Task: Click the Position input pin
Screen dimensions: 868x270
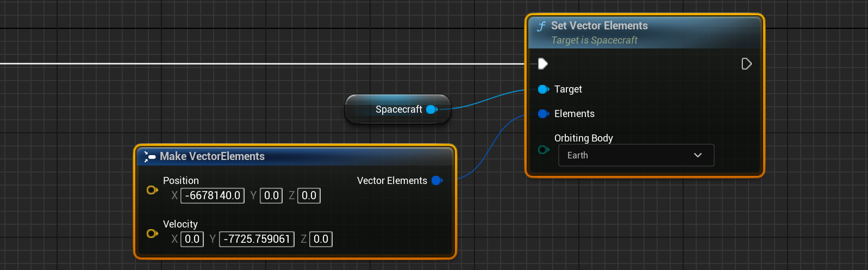Action: (152, 190)
